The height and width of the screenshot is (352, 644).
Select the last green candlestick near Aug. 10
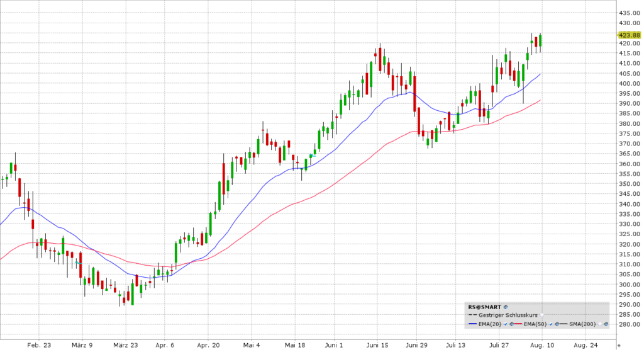(x=540, y=41)
